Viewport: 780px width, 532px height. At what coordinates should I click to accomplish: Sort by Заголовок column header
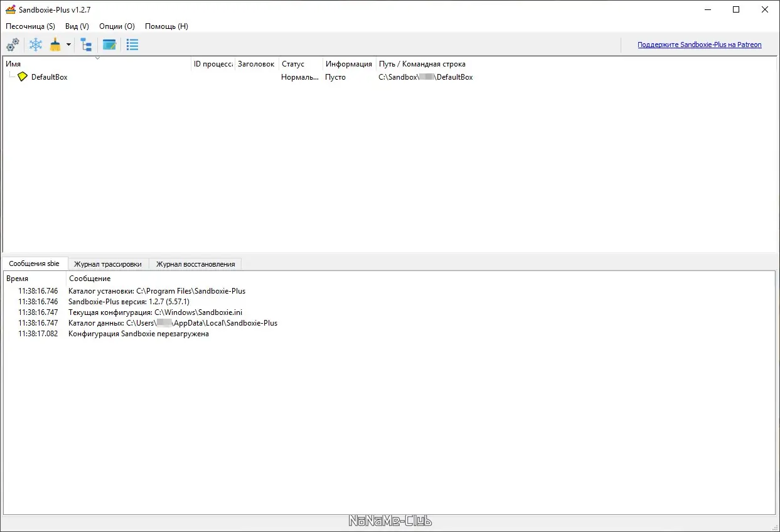tap(257, 64)
